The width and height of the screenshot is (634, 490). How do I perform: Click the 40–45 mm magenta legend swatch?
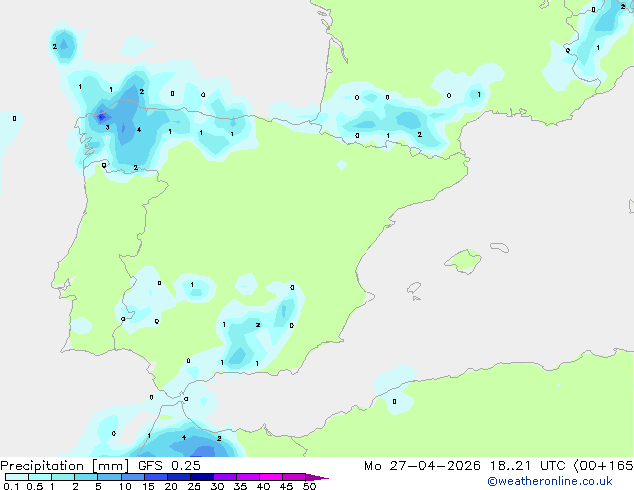(271, 477)
